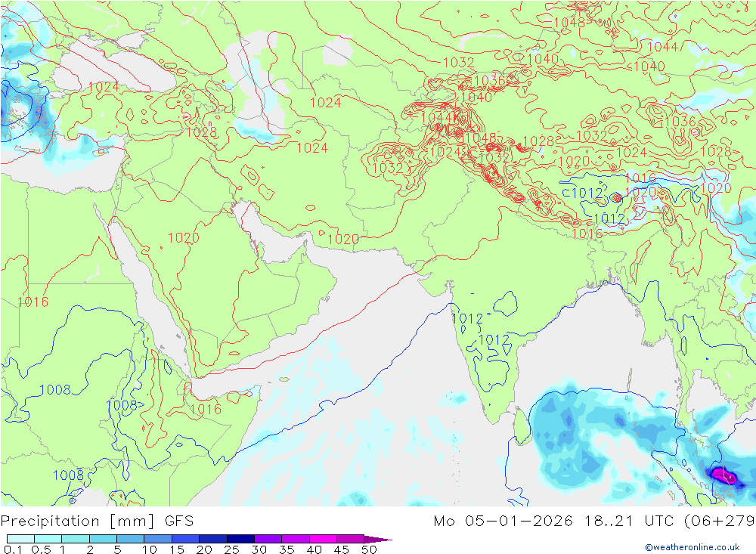This screenshot has width=756, height=554.
Task: Pick the lightest legend swatch between 0.1 and 0.5
Action: 20,539
